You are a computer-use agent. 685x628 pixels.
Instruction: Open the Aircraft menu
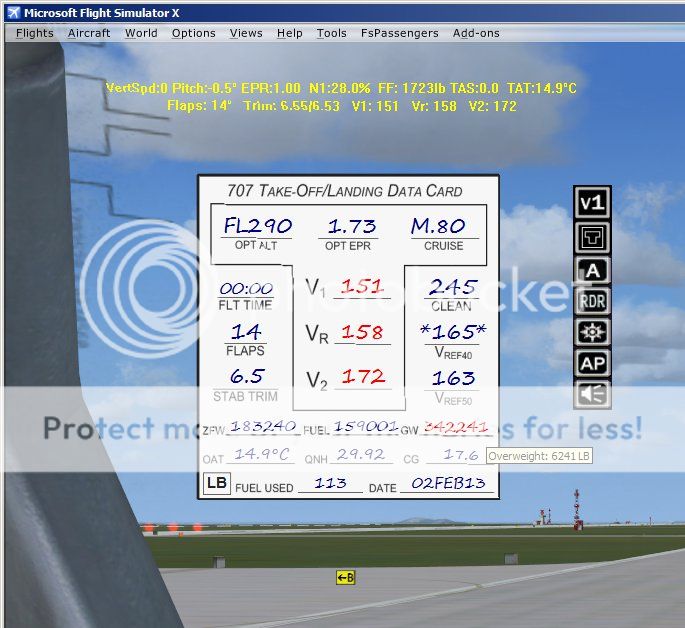click(x=89, y=33)
